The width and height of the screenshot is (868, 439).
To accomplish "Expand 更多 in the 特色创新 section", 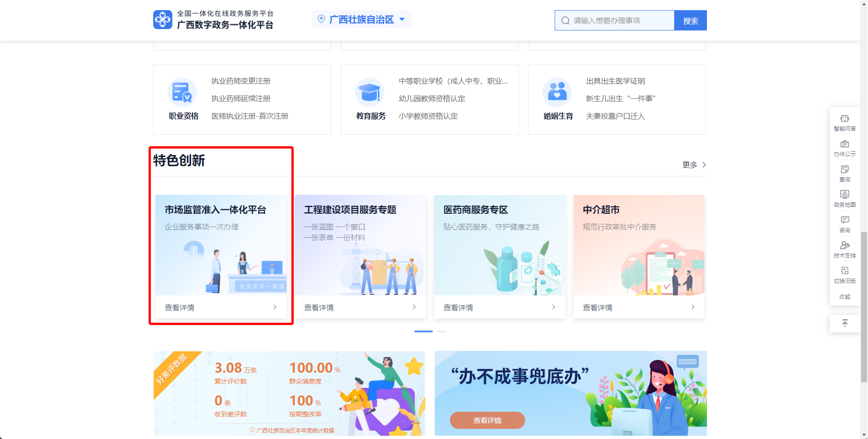I will pyautogui.click(x=694, y=165).
